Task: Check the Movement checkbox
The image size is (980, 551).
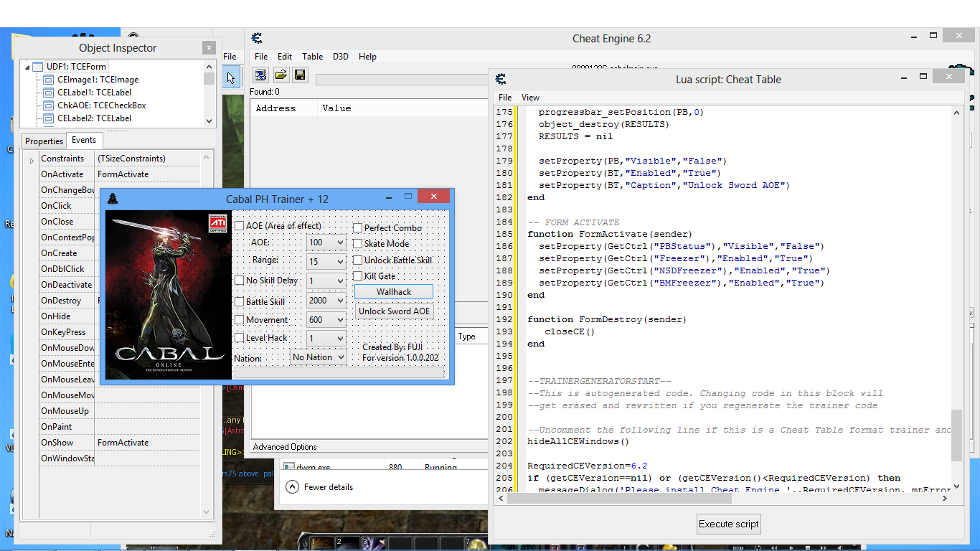Action: pyautogui.click(x=240, y=320)
